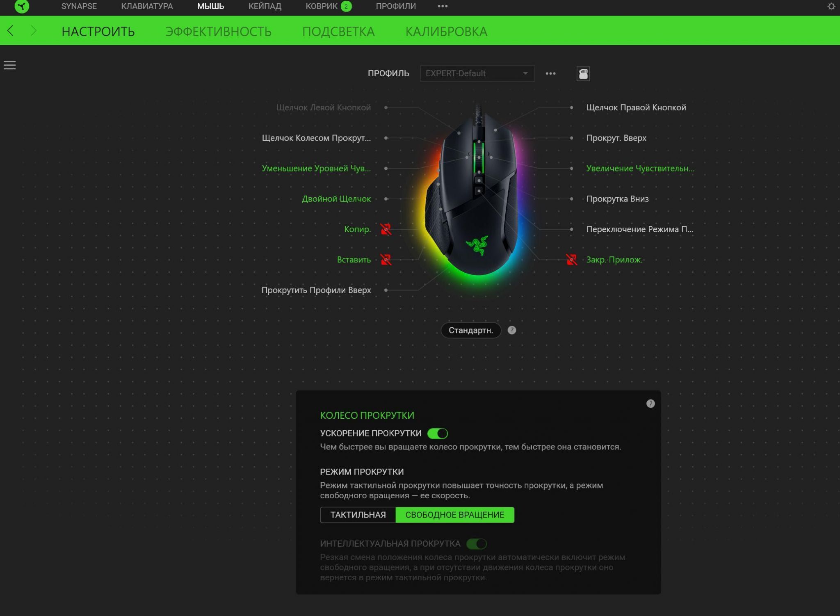This screenshot has width=840, height=616.
Task: Select Уменьшение Уровней Чув... assignment
Action: click(316, 168)
